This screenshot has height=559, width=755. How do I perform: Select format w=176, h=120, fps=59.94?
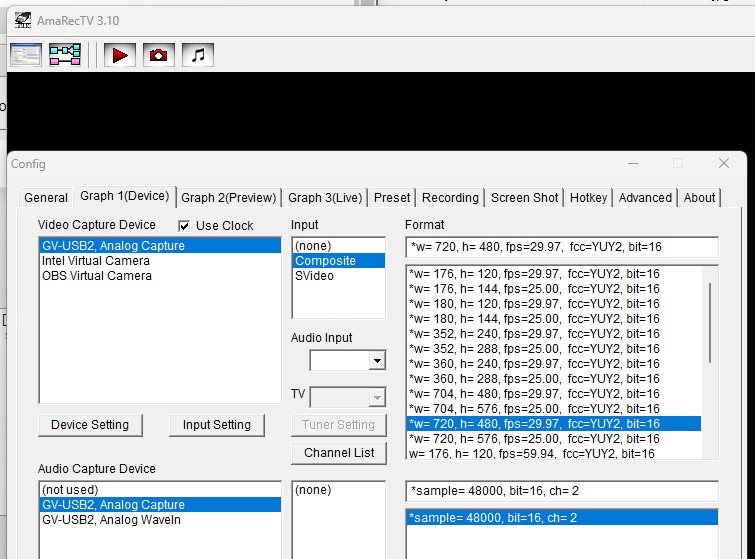[x=554, y=454]
